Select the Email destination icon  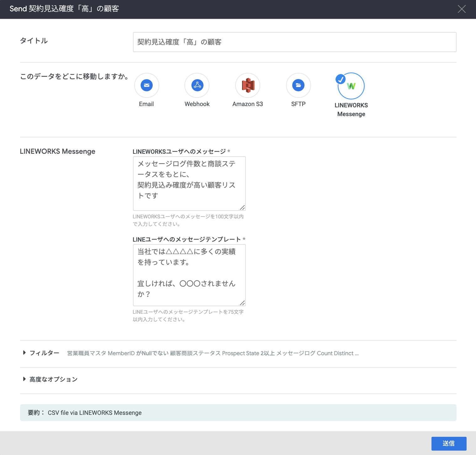click(146, 85)
